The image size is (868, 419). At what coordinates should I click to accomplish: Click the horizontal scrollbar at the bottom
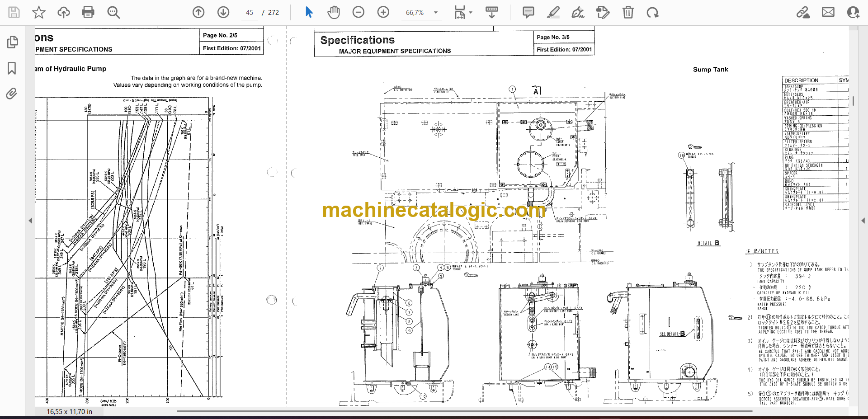pos(465,411)
